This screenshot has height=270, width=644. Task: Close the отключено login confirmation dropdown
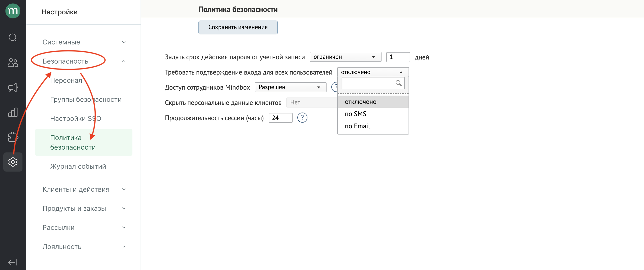[373, 72]
